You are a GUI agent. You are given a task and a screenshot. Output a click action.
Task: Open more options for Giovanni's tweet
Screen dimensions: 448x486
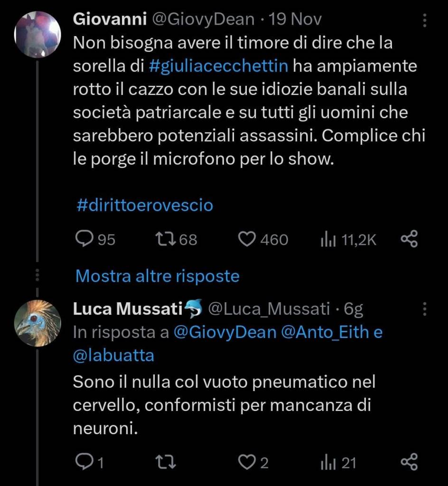coord(424,20)
